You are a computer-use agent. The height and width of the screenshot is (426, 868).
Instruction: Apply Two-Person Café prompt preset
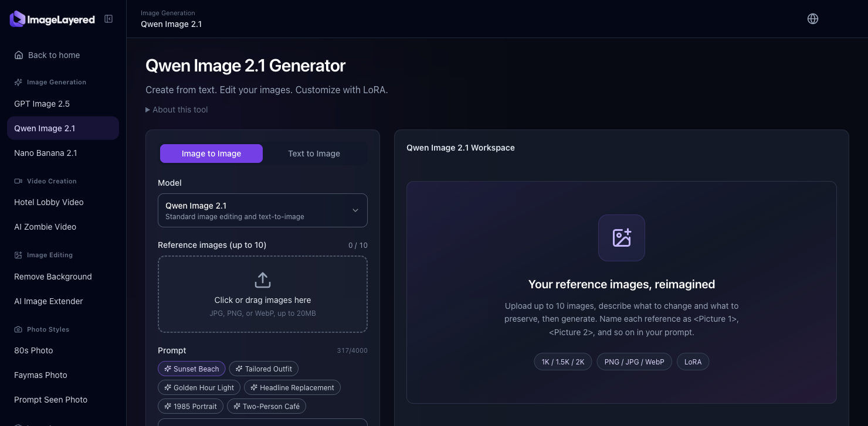coord(266,406)
